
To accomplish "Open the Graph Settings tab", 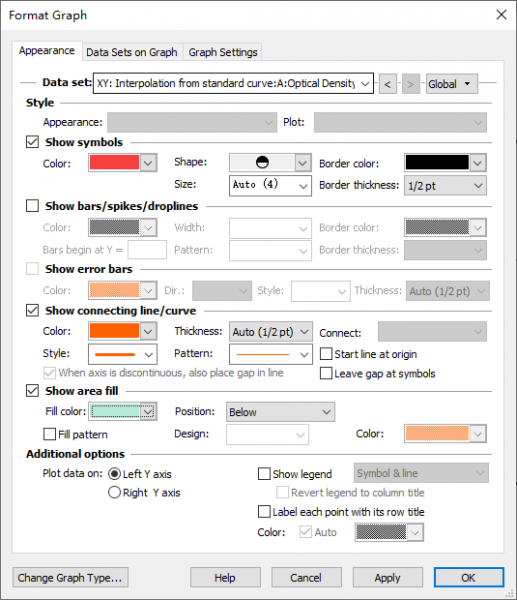I will (x=223, y=52).
